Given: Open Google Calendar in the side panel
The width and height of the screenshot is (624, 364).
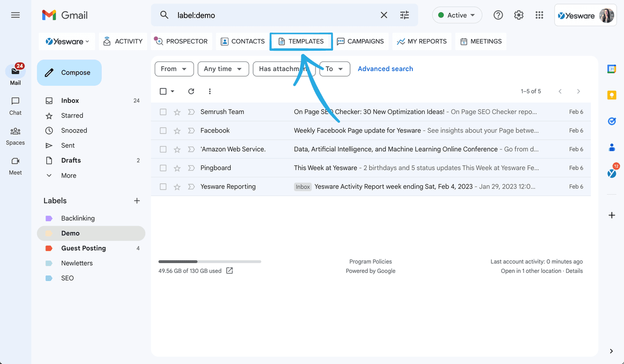Looking at the screenshot, I should click(x=611, y=69).
